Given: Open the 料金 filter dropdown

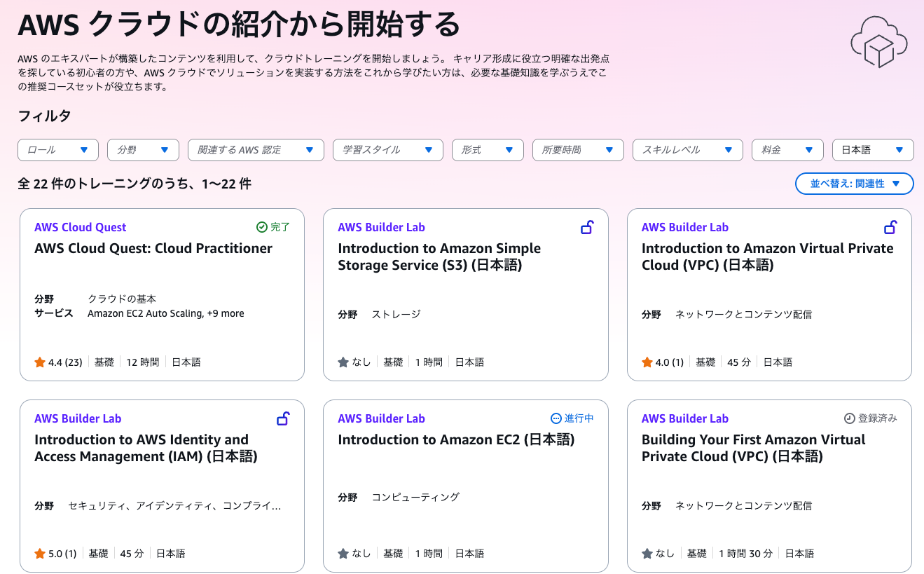Looking at the screenshot, I should click(787, 150).
